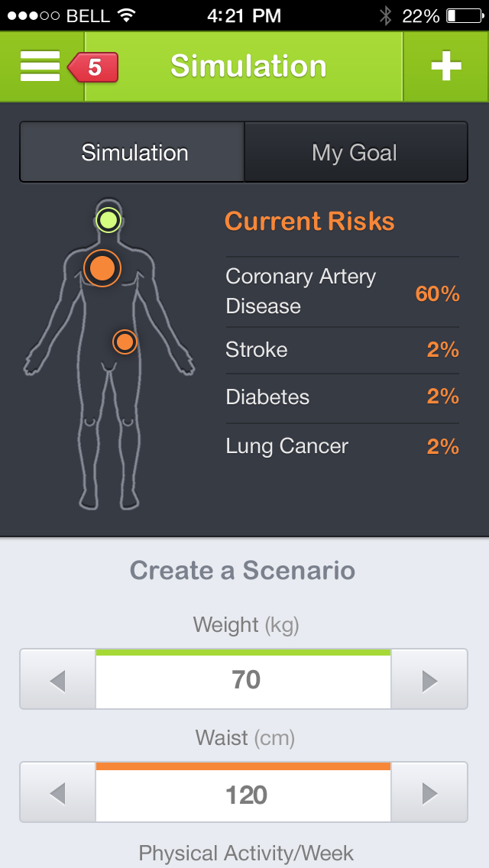The width and height of the screenshot is (489, 868).
Task: Switch to the Simulation tab
Action: pos(134,153)
